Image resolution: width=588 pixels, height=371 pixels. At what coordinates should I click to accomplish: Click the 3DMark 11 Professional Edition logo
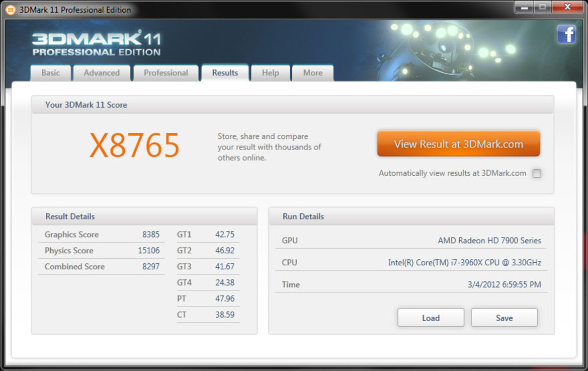[x=97, y=43]
